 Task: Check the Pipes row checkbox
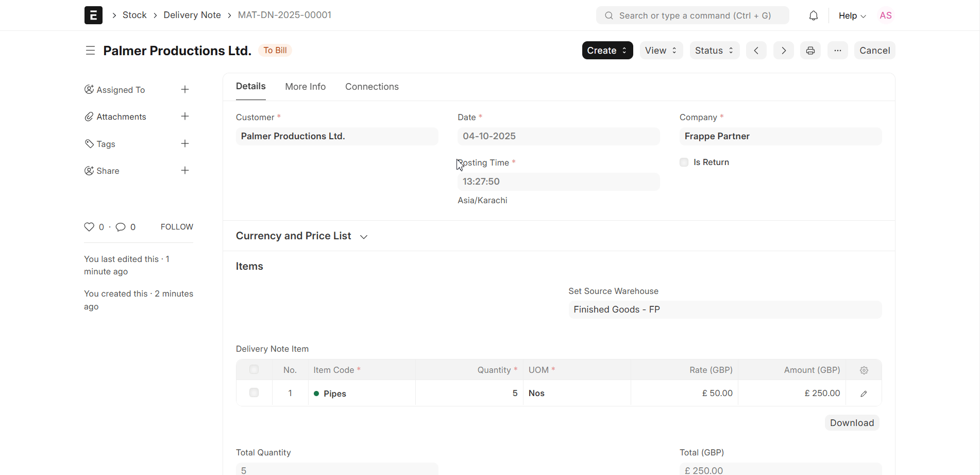[x=254, y=393]
